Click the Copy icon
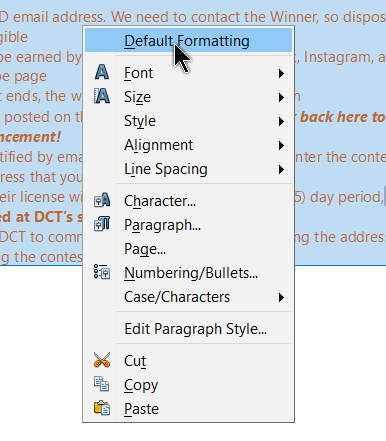Viewport: 386px width, 441px height. pyautogui.click(x=102, y=384)
